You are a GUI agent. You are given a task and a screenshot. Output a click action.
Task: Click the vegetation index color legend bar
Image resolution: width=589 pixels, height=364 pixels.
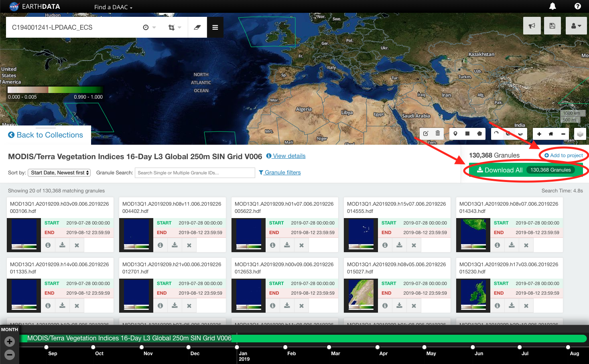click(55, 90)
